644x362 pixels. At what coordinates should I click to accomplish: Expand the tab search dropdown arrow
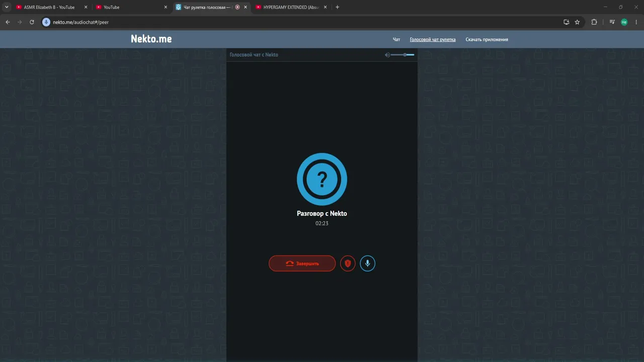(7, 8)
